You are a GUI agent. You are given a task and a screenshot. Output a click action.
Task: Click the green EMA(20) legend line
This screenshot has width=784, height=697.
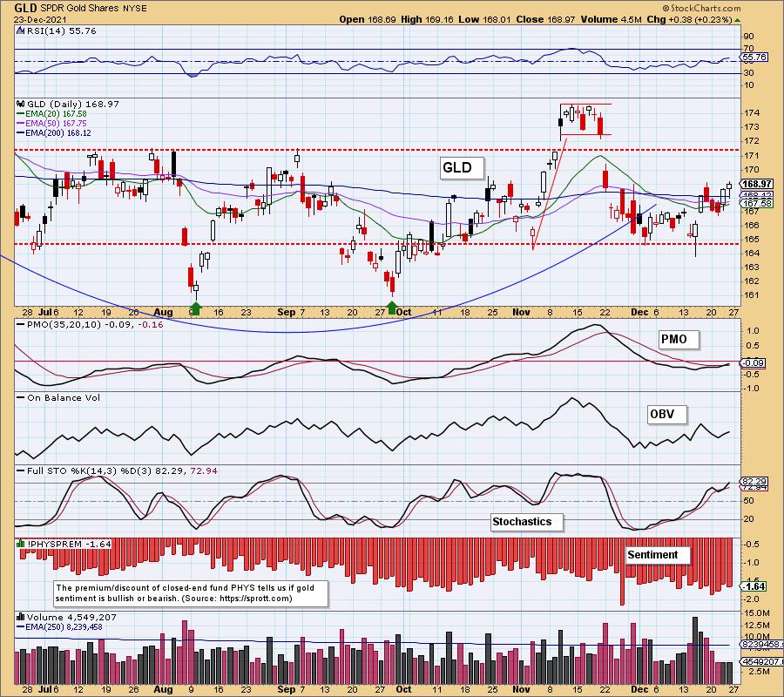[x=21, y=114]
